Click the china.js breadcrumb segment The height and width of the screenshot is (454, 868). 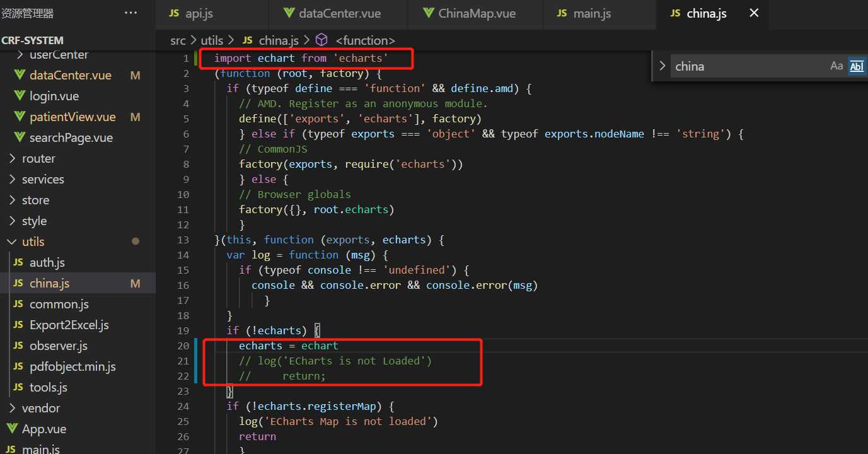pos(279,40)
